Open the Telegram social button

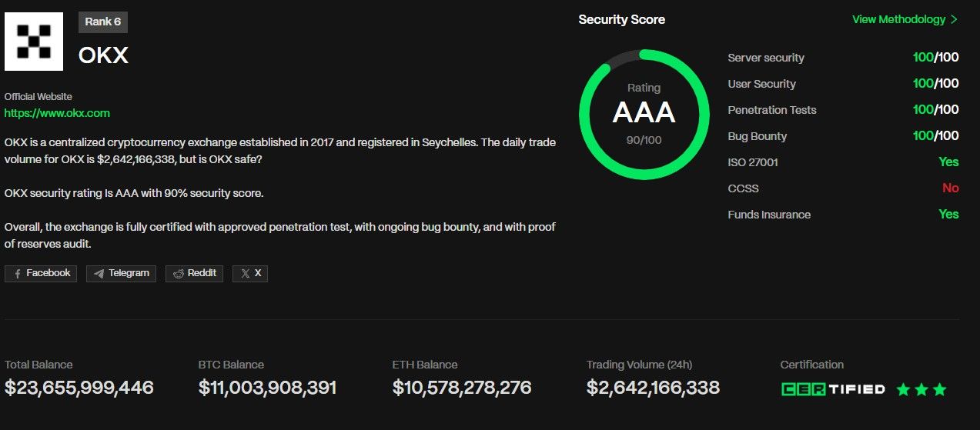coord(121,273)
